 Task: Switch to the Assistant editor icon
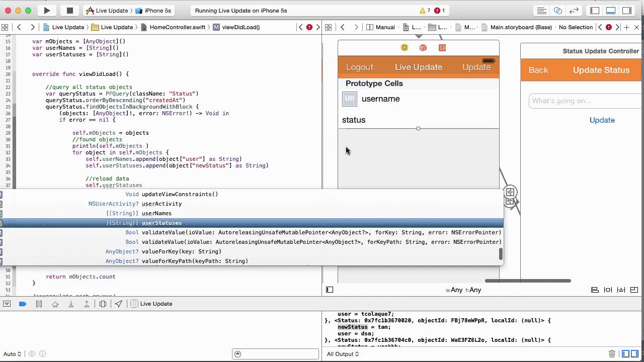tap(558, 10)
